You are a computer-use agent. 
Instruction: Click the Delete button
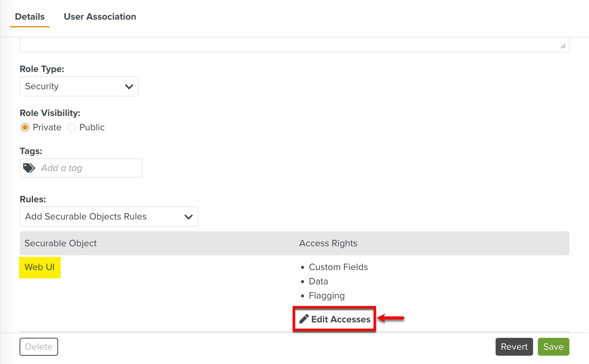[x=39, y=347]
